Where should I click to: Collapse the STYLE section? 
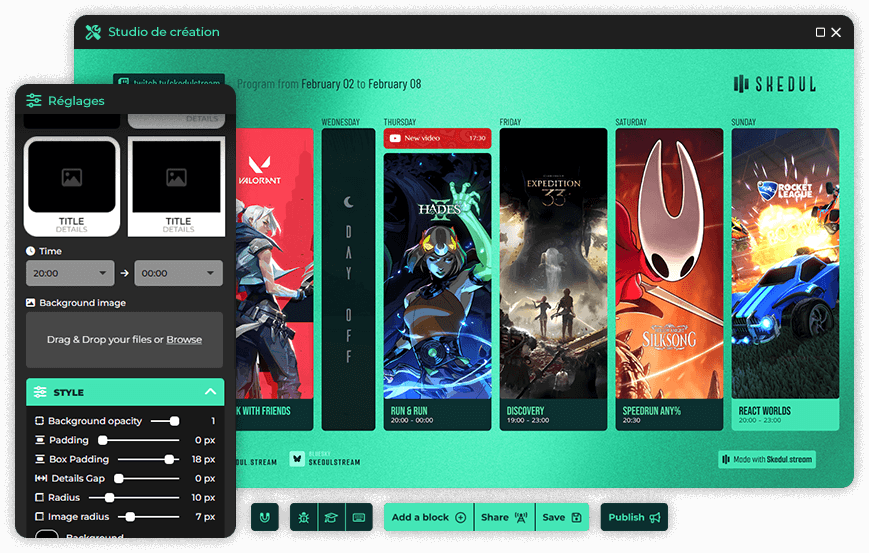coord(210,392)
